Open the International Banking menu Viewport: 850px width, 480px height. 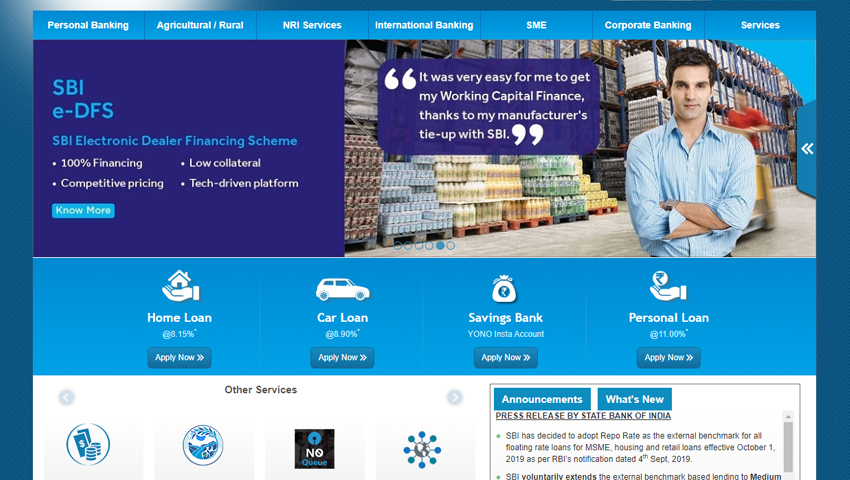pos(424,25)
